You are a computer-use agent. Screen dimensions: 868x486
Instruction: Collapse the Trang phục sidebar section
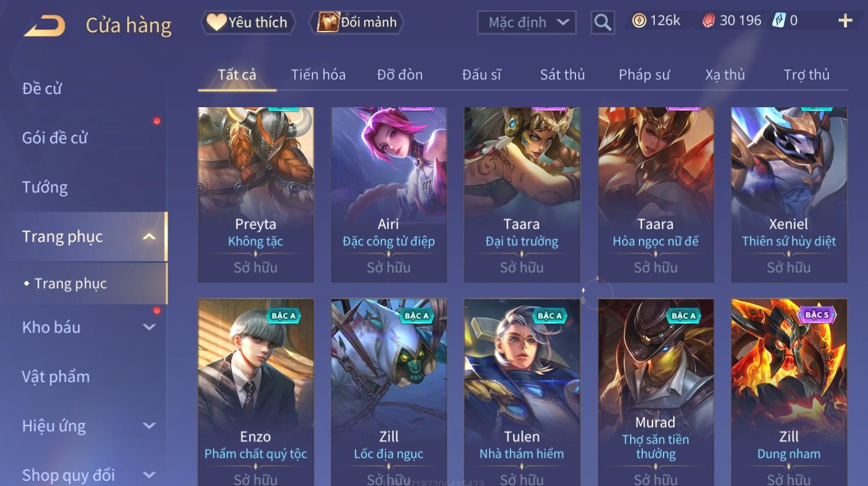[x=149, y=236]
